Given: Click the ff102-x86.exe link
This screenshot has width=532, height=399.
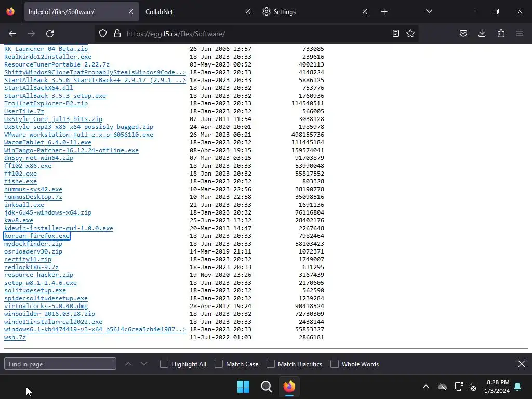Looking at the screenshot, I should 28,166.
